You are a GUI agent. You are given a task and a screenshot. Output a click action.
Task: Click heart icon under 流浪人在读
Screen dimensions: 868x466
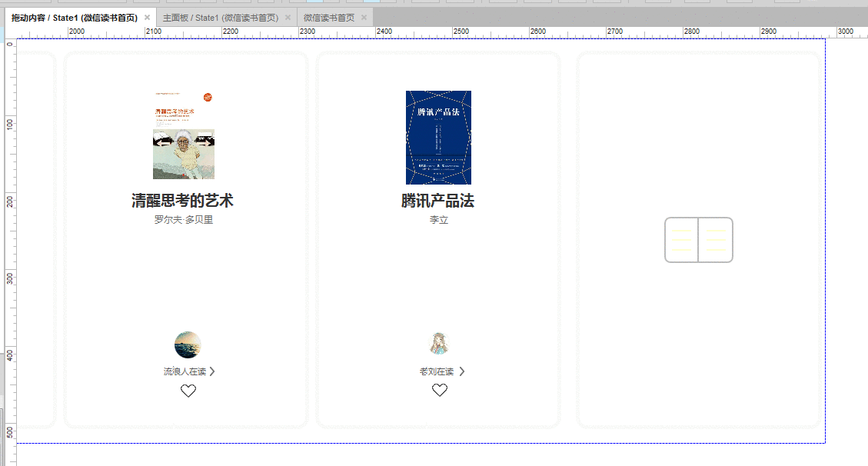(x=188, y=391)
